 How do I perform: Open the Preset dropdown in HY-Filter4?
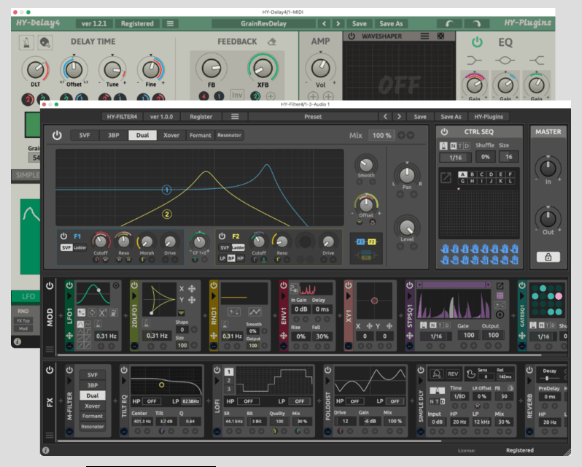313,117
